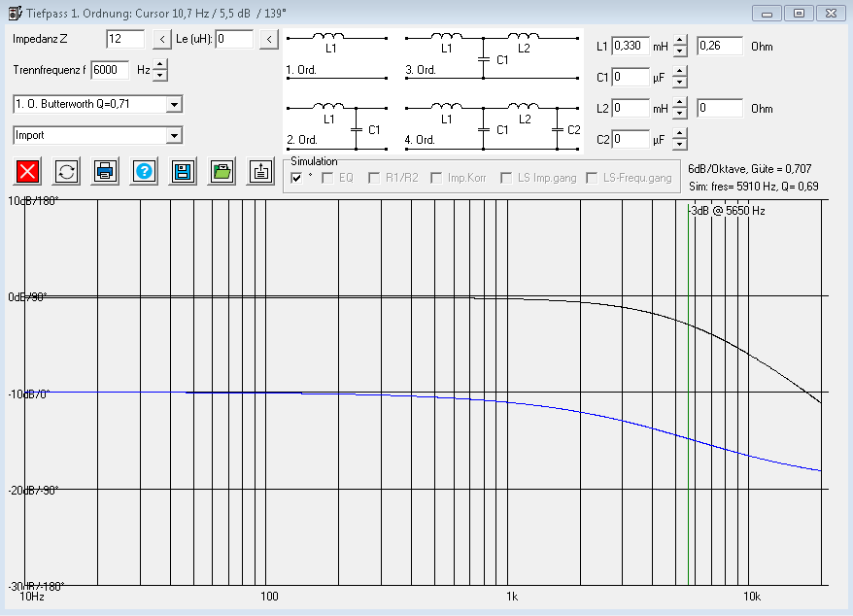The height and width of the screenshot is (616, 853).
Task: Select the 4. Ord. circuit diagram
Action: [493, 125]
